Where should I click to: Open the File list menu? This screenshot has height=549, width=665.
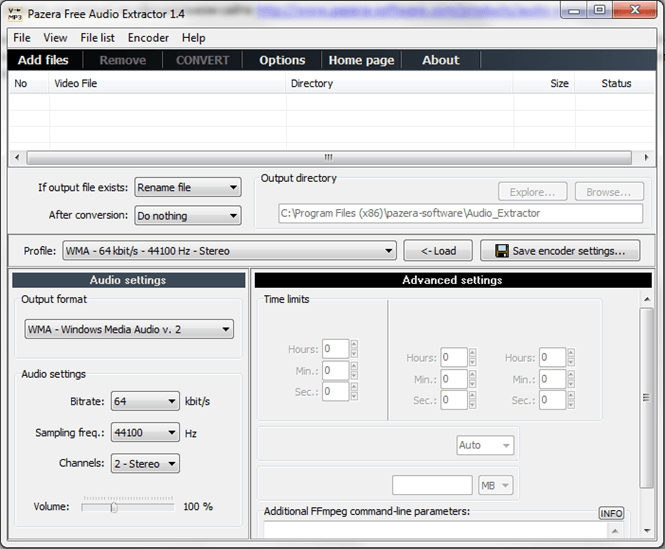pos(97,38)
